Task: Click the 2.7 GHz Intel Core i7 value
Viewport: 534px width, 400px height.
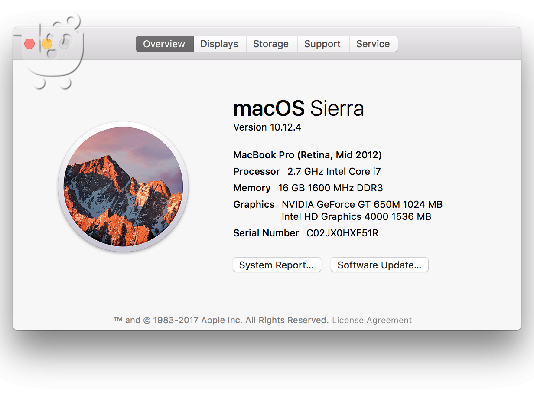Action: 334,171
